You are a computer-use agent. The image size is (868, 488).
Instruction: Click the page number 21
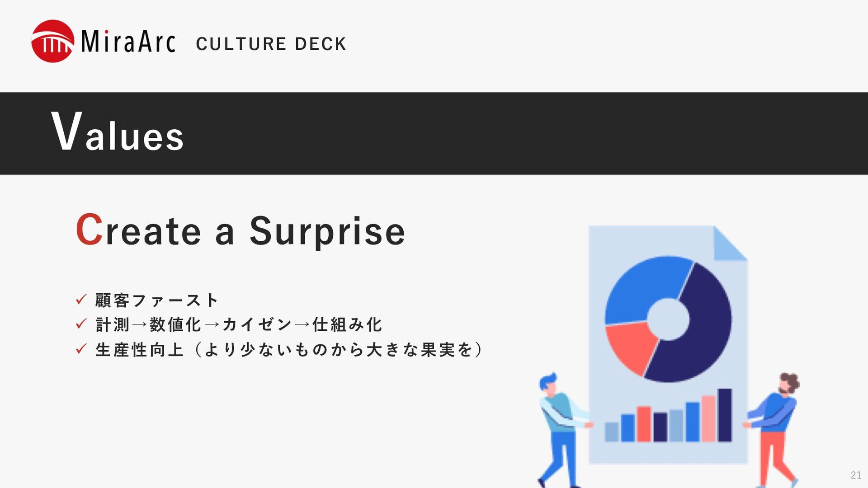coord(855,475)
